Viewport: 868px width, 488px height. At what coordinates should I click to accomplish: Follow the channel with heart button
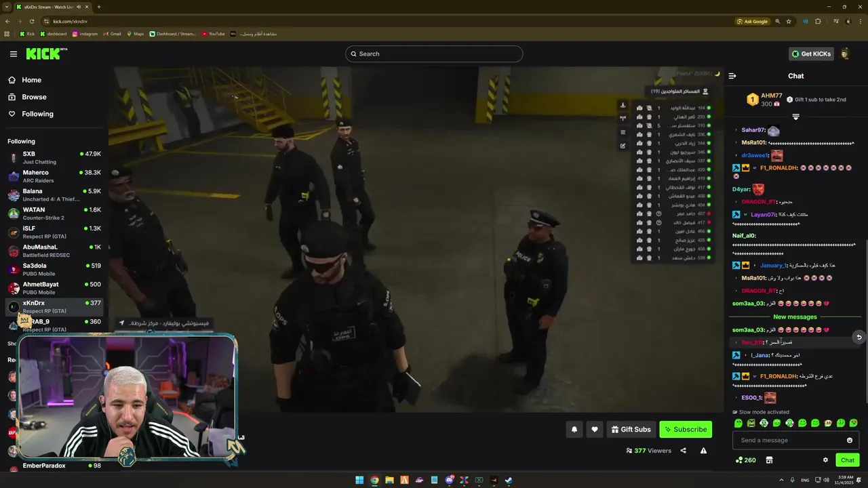595,429
